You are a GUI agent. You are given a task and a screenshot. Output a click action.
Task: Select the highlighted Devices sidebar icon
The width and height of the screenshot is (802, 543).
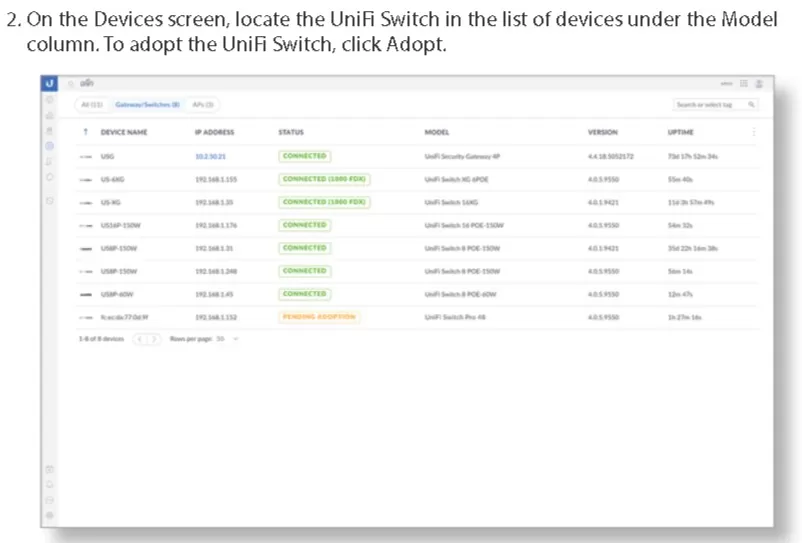coord(50,146)
